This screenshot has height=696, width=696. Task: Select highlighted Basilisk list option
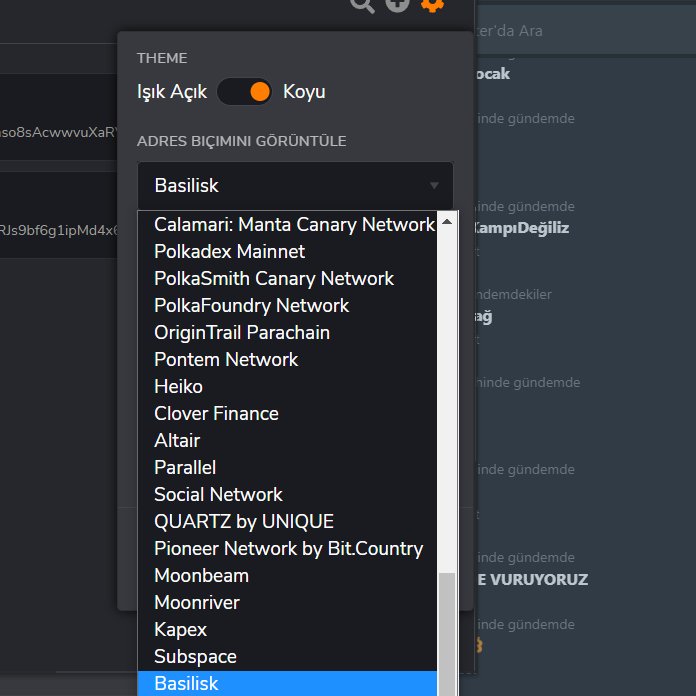pyautogui.click(x=287, y=684)
